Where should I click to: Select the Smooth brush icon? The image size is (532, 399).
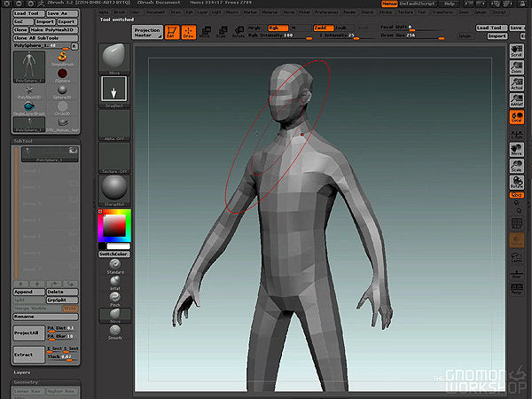(113, 329)
